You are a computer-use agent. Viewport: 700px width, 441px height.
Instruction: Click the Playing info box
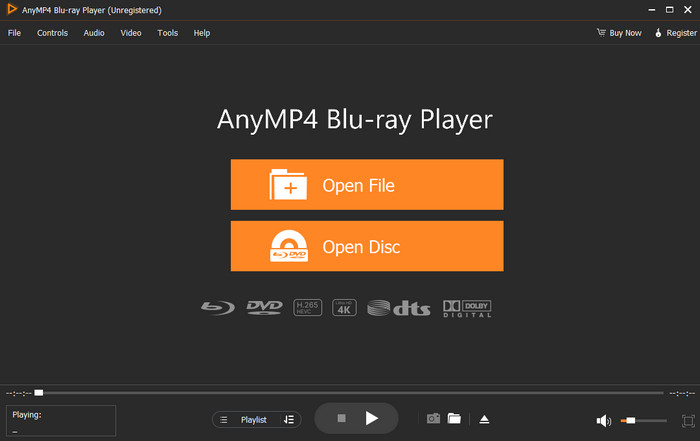tap(61, 420)
